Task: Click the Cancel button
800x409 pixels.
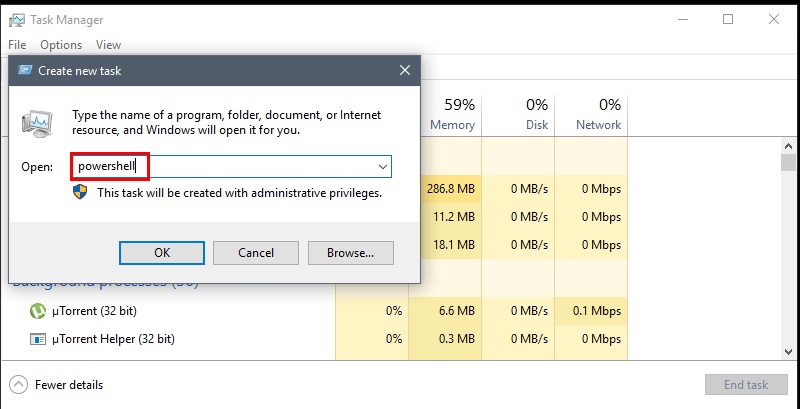Action: click(x=256, y=253)
